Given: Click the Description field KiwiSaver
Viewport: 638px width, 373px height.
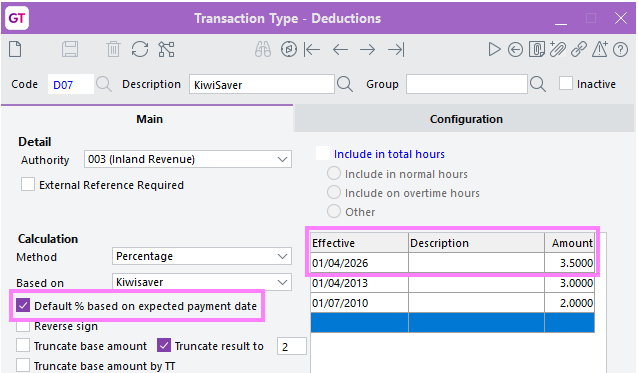Looking at the screenshot, I should (262, 84).
